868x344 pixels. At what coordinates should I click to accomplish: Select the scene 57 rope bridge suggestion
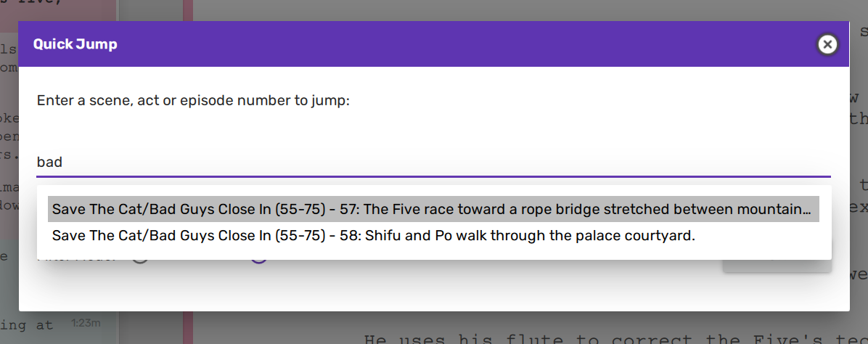[433, 210]
